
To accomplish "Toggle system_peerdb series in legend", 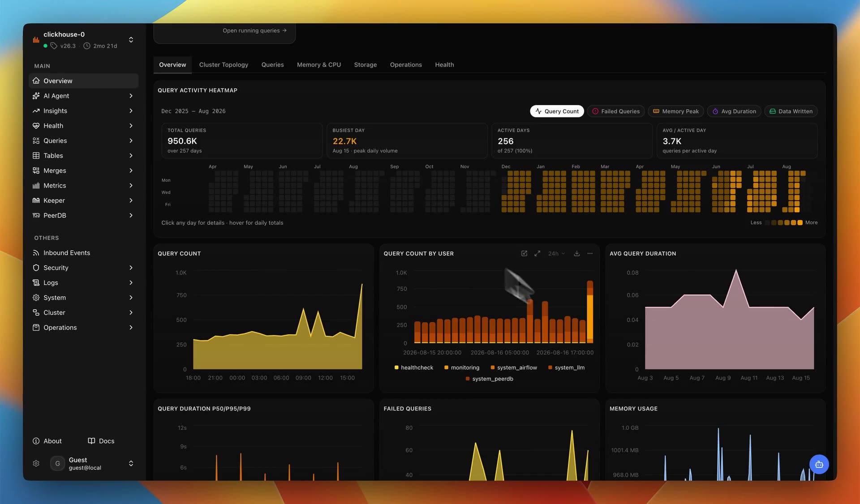I will (x=489, y=379).
